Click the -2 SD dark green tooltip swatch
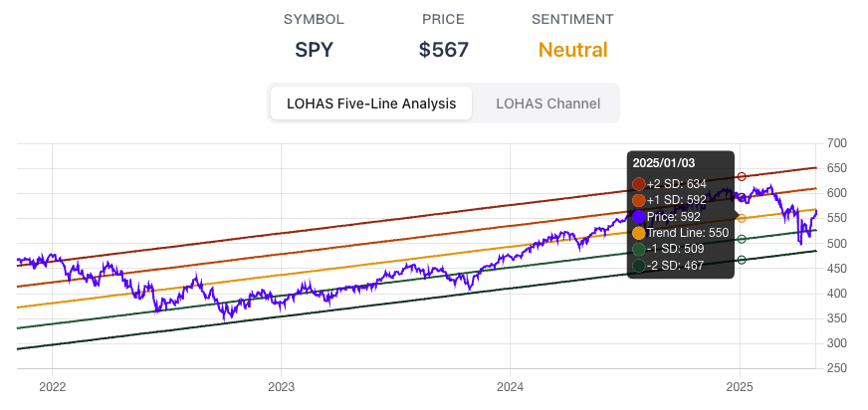 coord(639,266)
